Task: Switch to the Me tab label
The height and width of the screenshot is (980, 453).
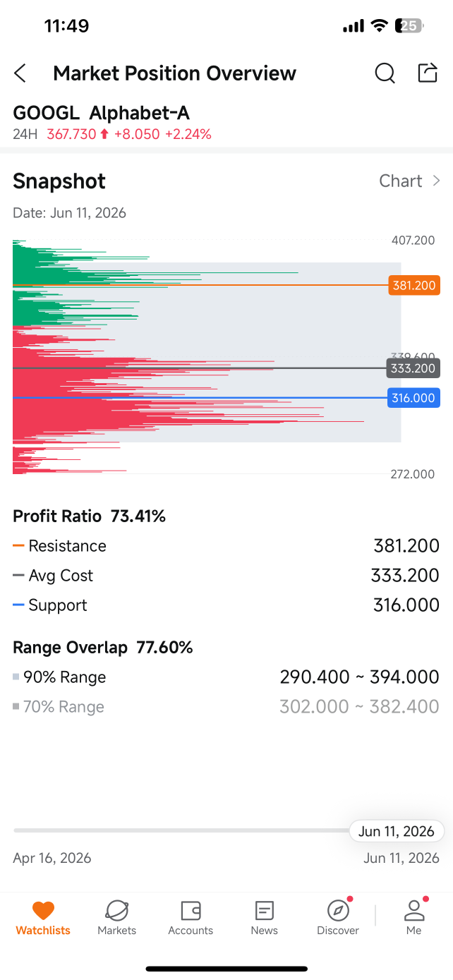Action: (x=414, y=931)
